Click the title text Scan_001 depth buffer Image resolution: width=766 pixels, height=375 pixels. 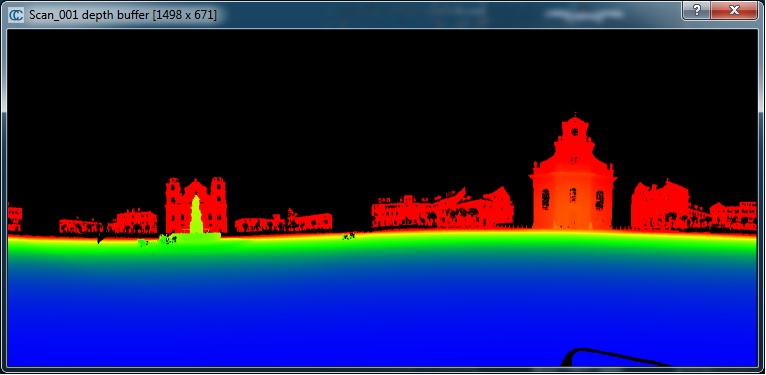89,15
